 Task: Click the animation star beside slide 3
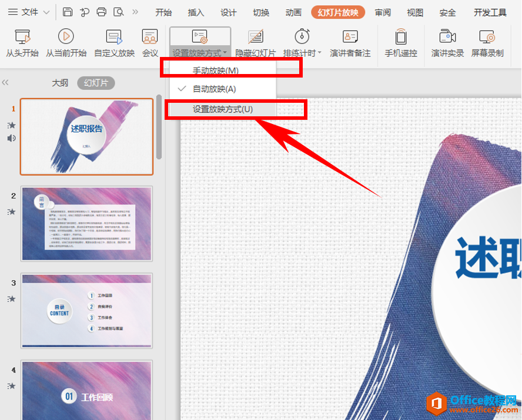pos(11,298)
